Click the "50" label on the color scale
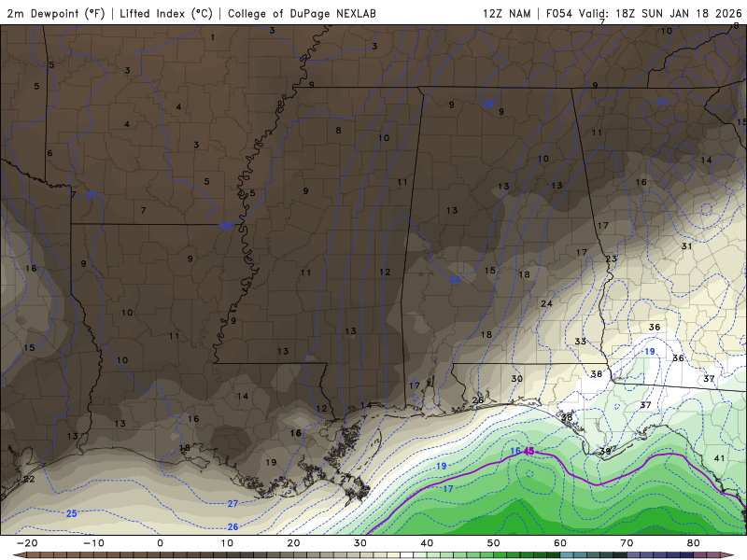Image resolution: width=747 pixels, height=560 pixels. click(494, 543)
